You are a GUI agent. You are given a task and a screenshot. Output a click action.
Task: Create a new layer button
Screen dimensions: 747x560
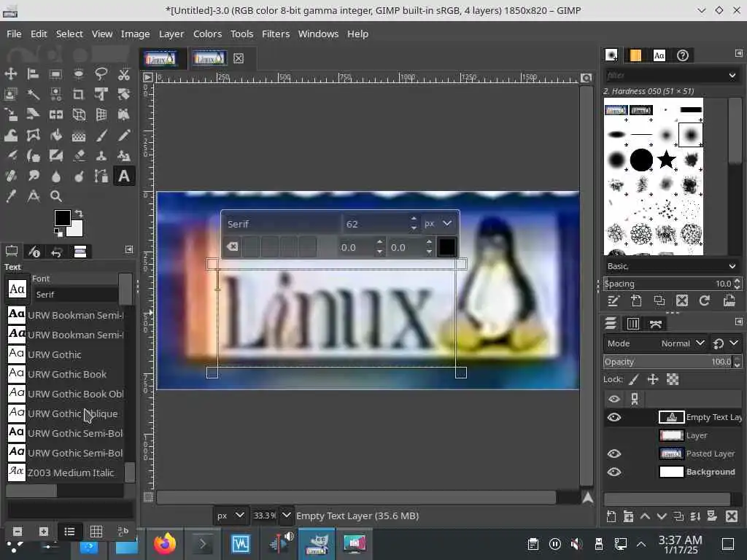tap(611, 516)
